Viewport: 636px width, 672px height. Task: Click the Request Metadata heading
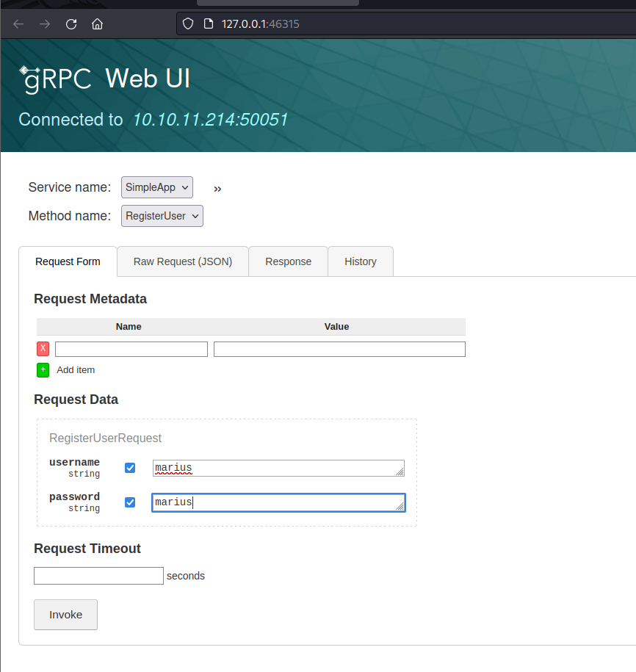click(90, 299)
